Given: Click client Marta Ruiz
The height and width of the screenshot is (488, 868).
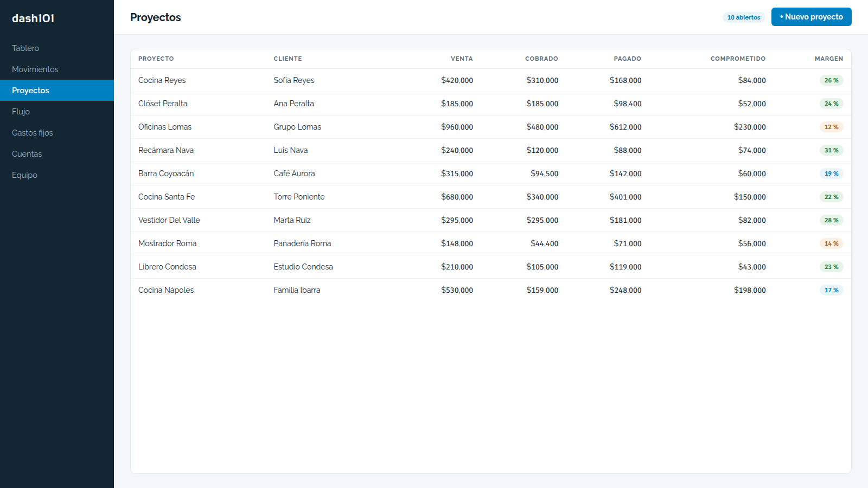Looking at the screenshot, I should pyautogui.click(x=292, y=220).
